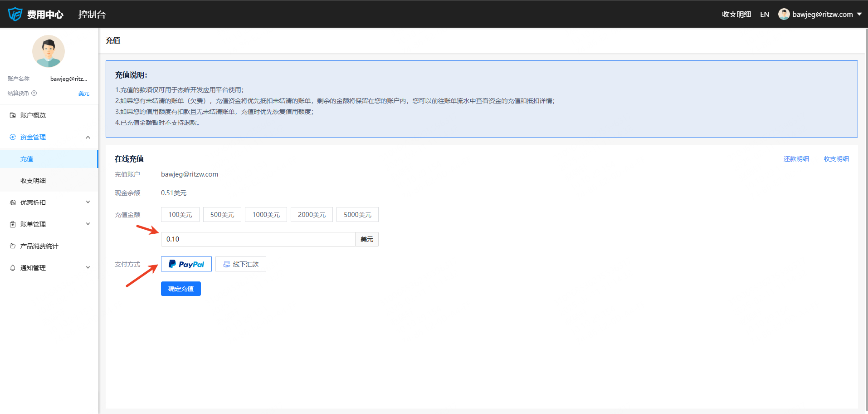Click the 产品消费统计 statistics icon
868x414 pixels.
13,246
